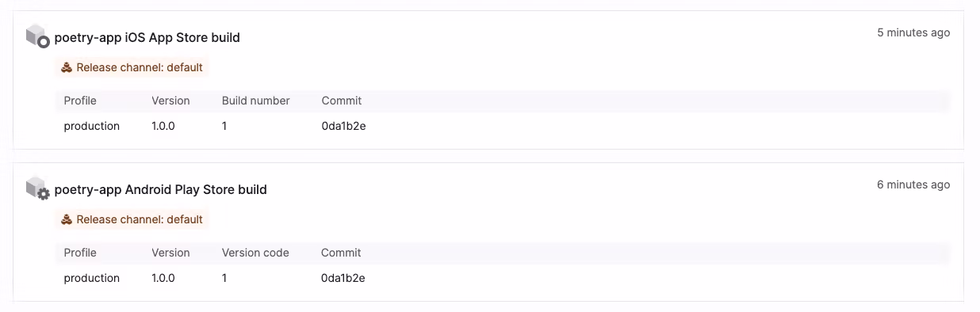Screen dimensions: 980x312
Task: Click commit 0da1b2e in Android build
Action: click(x=343, y=278)
